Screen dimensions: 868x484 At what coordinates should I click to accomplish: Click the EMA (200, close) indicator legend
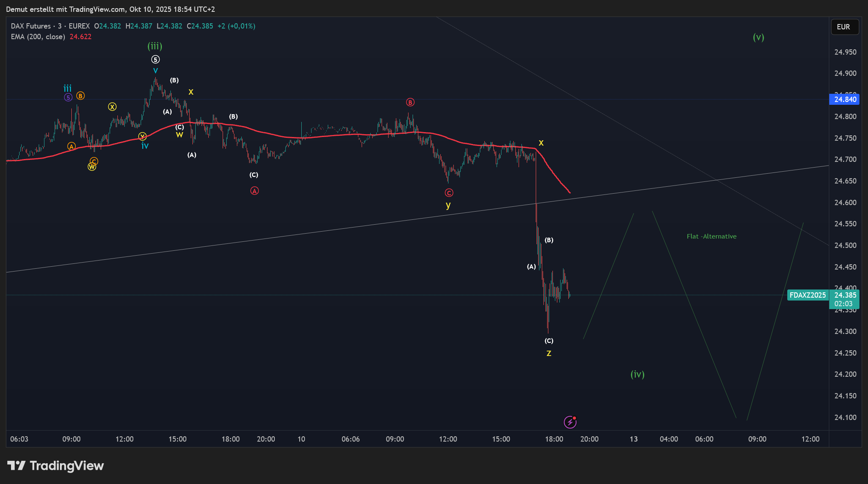pyautogui.click(x=38, y=37)
